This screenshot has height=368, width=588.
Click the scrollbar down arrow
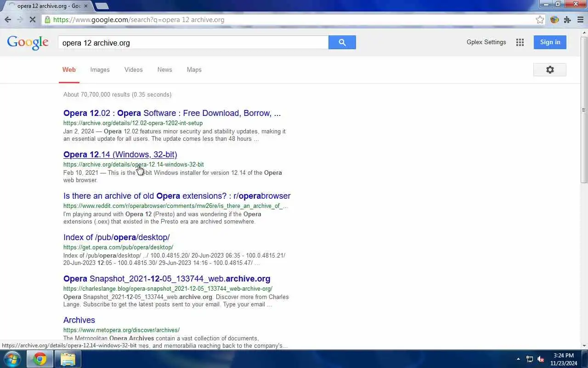point(584,345)
